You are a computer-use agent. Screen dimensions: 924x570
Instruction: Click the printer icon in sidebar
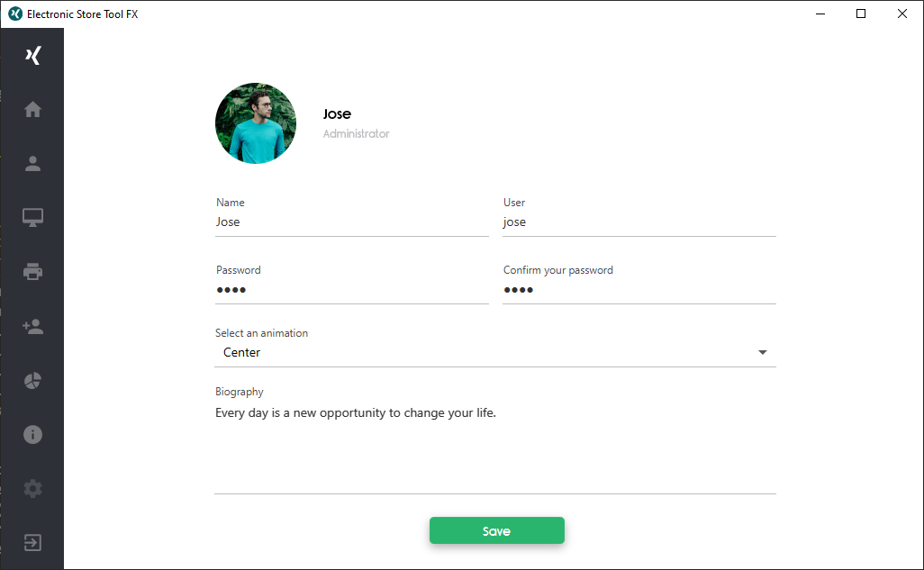(x=32, y=272)
